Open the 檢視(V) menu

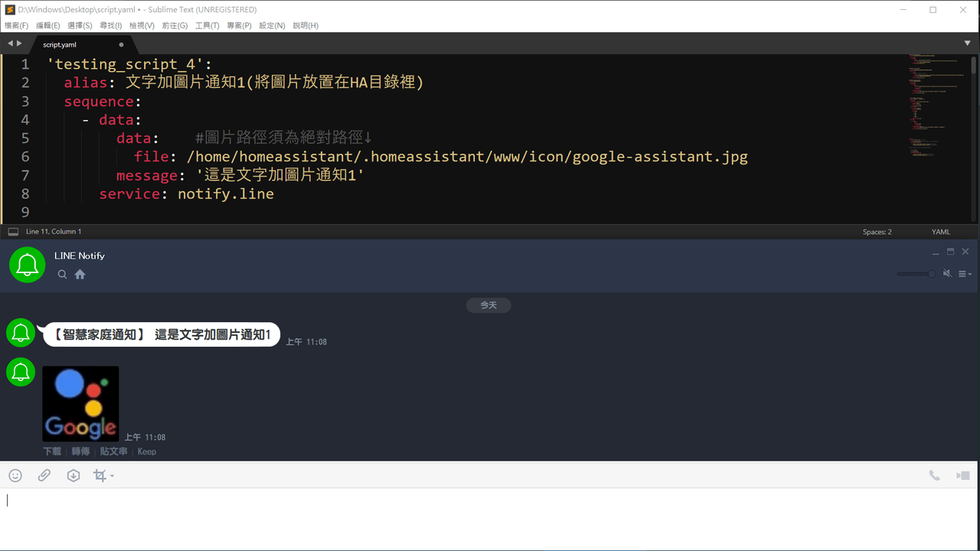pos(142,25)
